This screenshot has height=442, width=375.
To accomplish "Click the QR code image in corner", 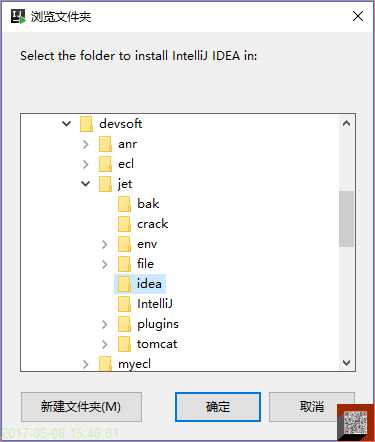I will [x=355, y=423].
